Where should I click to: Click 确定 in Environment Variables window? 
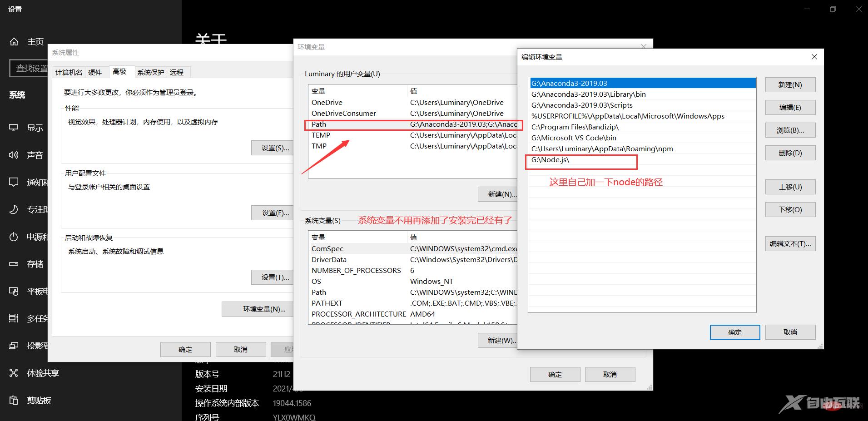[555, 374]
